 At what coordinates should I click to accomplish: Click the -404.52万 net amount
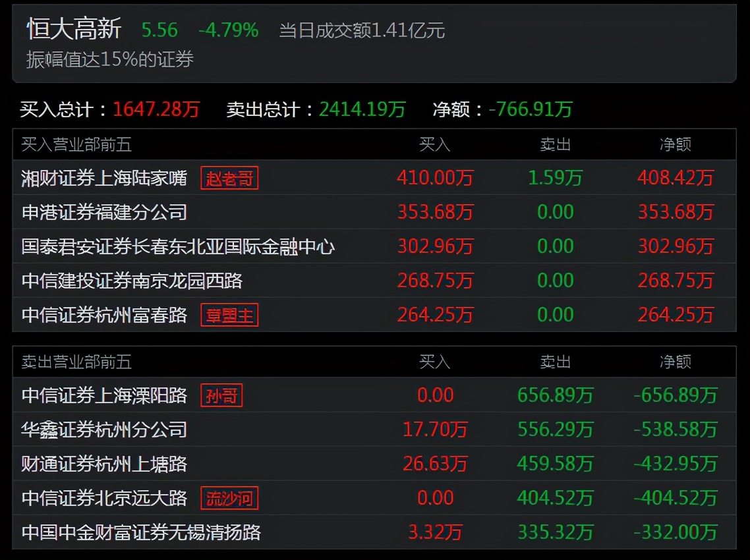(x=676, y=498)
